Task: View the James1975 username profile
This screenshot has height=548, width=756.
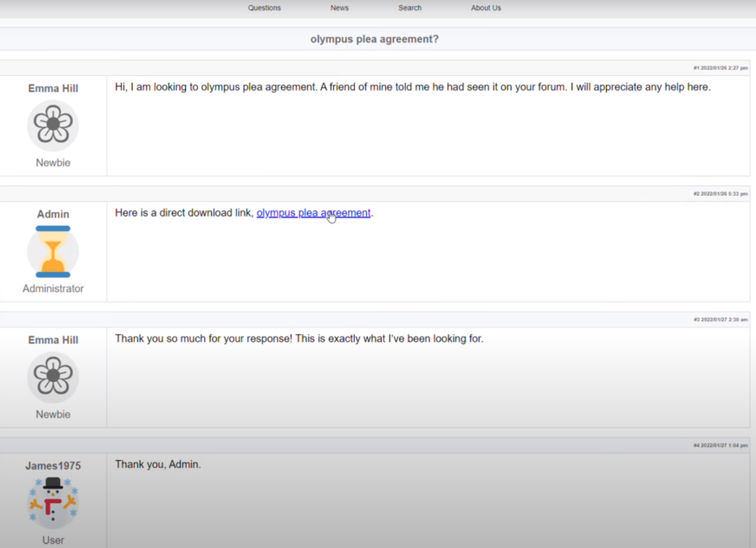Action: (x=53, y=466)
